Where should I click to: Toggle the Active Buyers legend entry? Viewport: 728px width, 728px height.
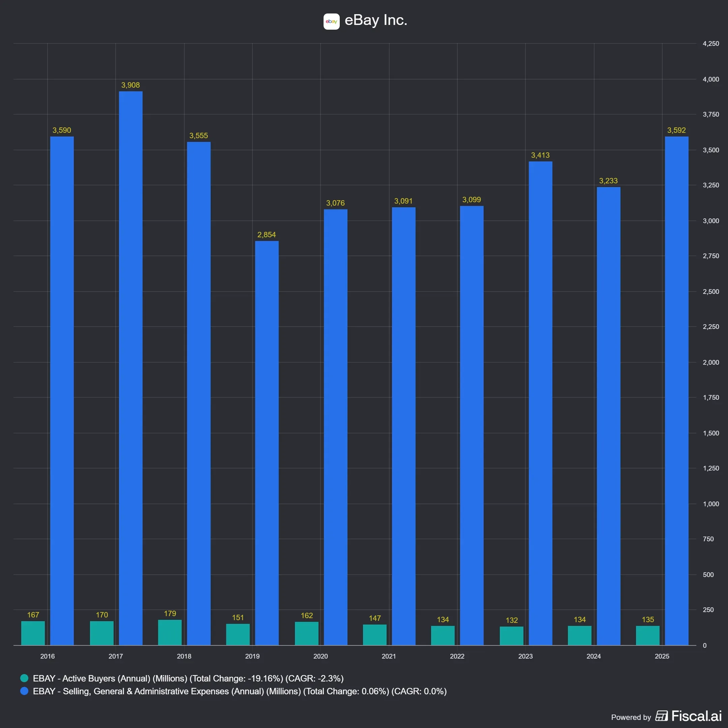tap(182, 678)
